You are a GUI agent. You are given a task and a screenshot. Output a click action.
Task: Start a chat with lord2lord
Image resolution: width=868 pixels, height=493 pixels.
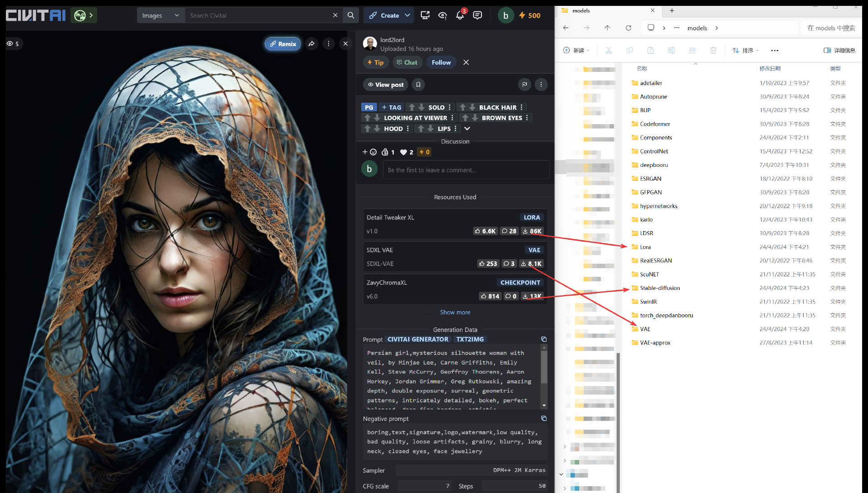point(407,62)
